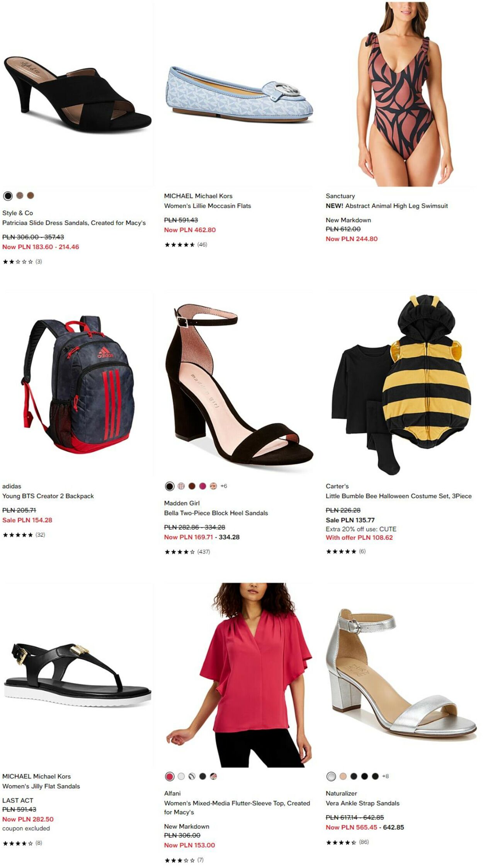Viewport: 483px width, 868px height.
Task: Select the brown swatch for Patriciaa Slide Sandals
Action: pyautogui.click(x=31, y=195)
